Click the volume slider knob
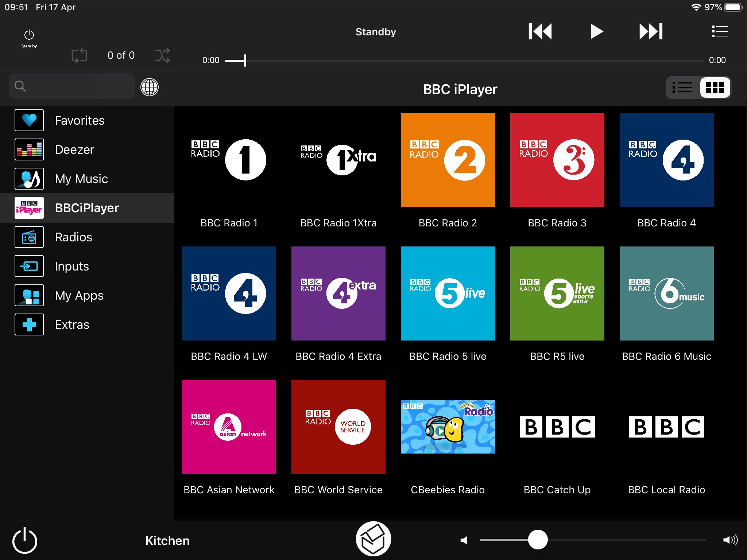The width and height of the screenshot is (747, 560). (538, 540)
